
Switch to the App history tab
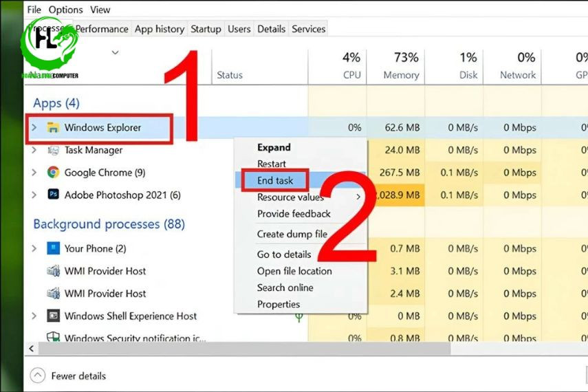(x=160, y=29)
